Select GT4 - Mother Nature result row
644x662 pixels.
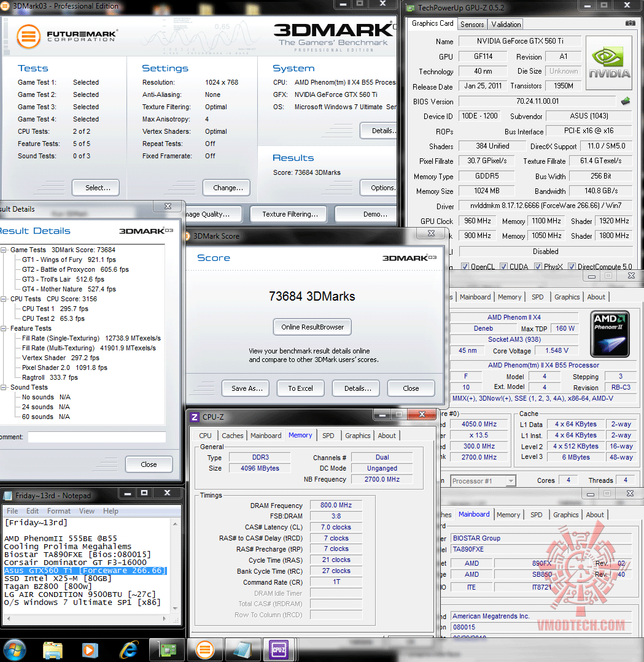69,289
